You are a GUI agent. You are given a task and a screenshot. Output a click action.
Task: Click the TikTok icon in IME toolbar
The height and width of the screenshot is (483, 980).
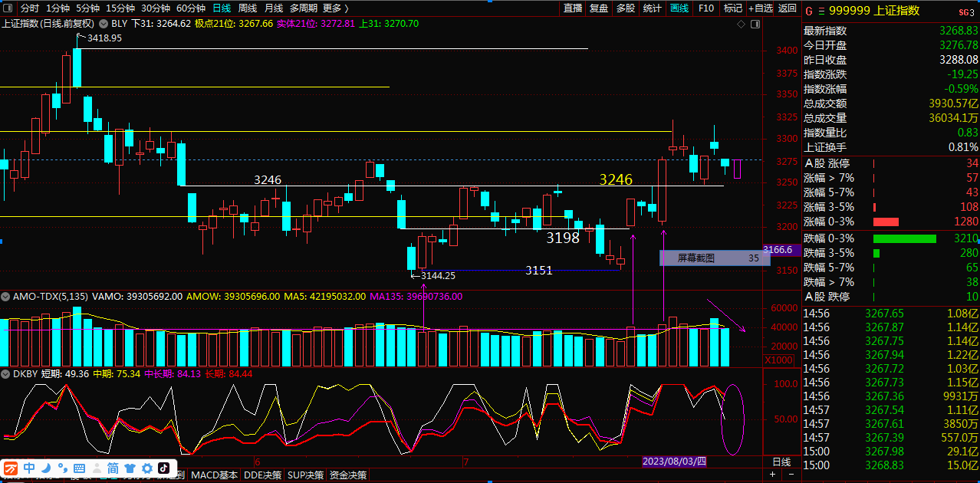(163, 468)
